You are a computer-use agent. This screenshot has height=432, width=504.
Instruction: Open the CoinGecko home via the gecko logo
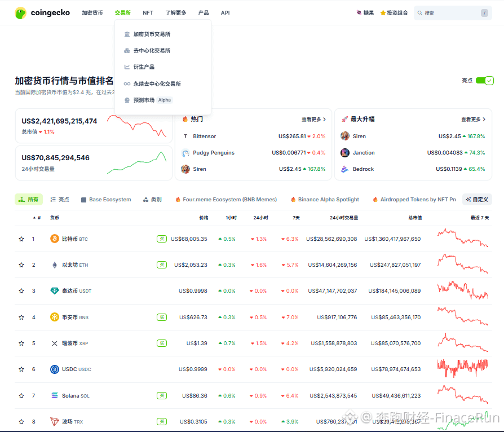click(20, 12)
